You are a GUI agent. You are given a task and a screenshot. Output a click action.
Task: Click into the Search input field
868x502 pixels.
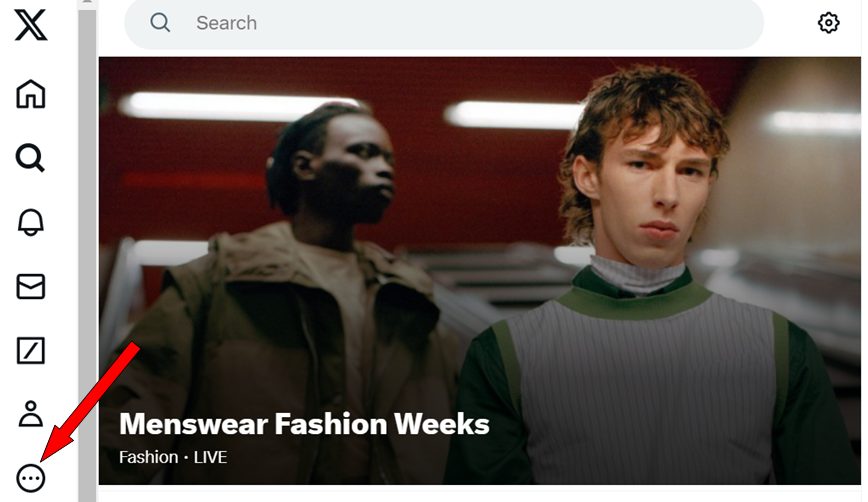[x=444, y=23]
